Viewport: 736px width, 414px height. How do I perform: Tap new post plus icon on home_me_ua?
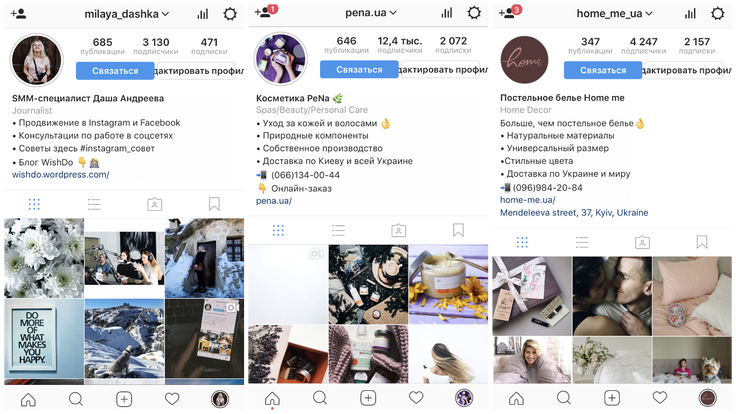[x=612, y=398]
